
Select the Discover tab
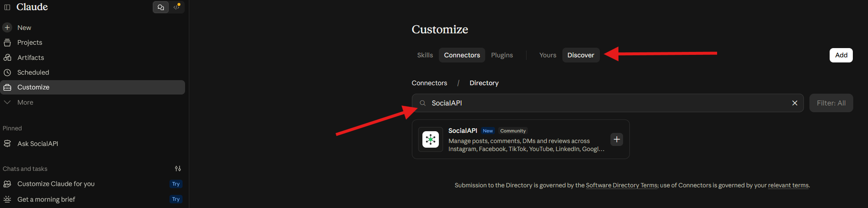coord(580,55)
